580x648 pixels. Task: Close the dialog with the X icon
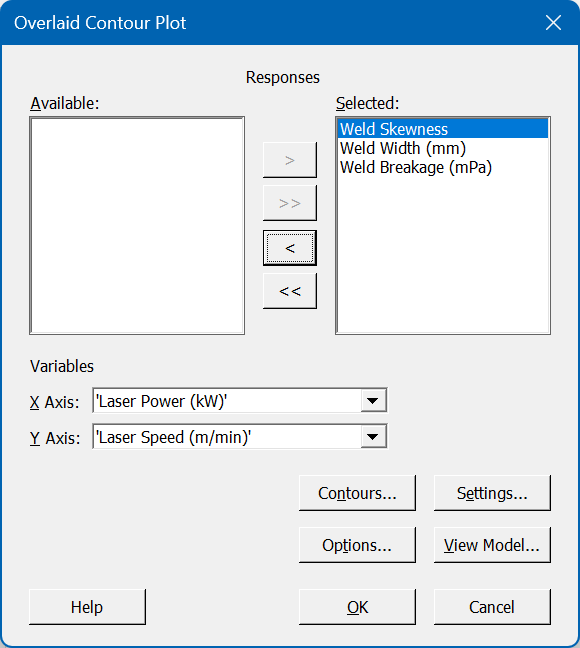(x=553, y=23)
